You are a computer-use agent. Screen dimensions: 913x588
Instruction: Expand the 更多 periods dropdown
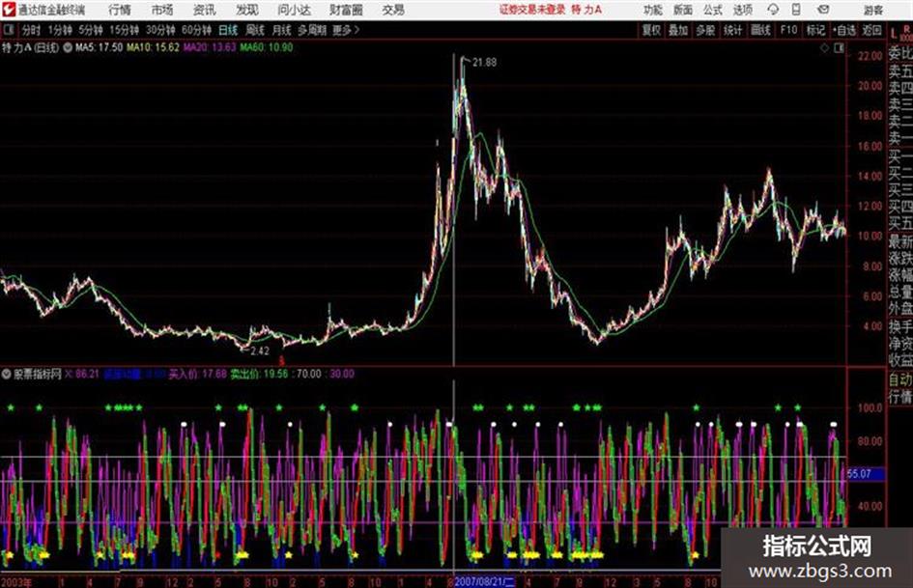[346, 30]
